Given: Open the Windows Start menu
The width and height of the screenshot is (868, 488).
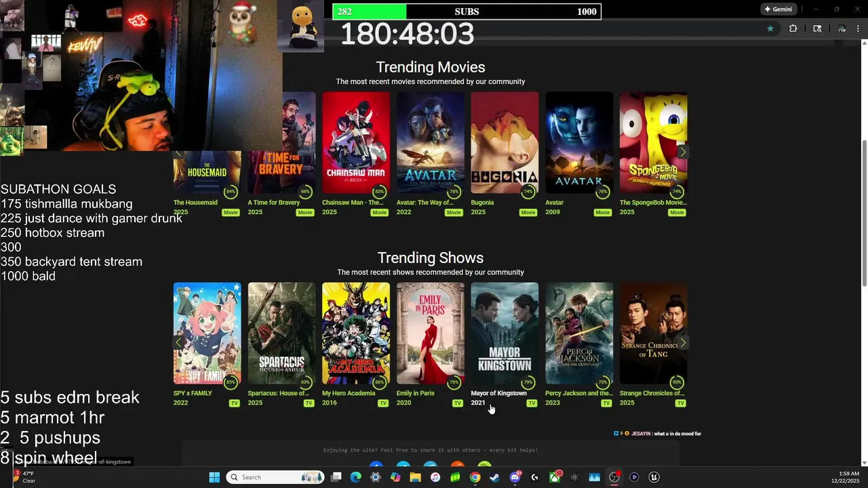Looking at the screenshot, I should 214,477.
